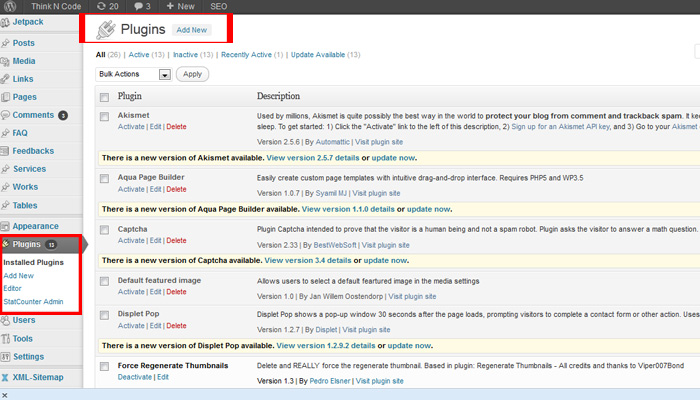This screenshot has width=700, height=400.
Task: Open the comments bubble icon in admin bar
Action: [x=138, y=6]
